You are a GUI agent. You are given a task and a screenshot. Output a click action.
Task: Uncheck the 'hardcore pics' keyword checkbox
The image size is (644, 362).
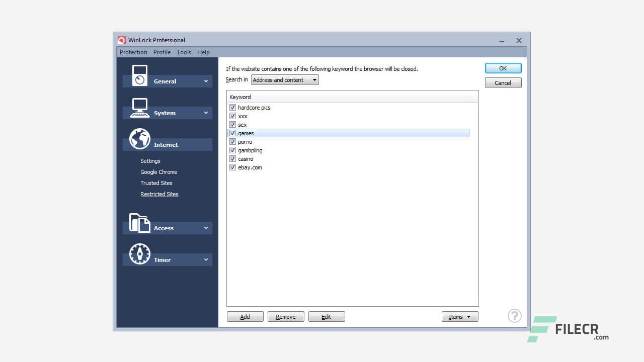232,108
